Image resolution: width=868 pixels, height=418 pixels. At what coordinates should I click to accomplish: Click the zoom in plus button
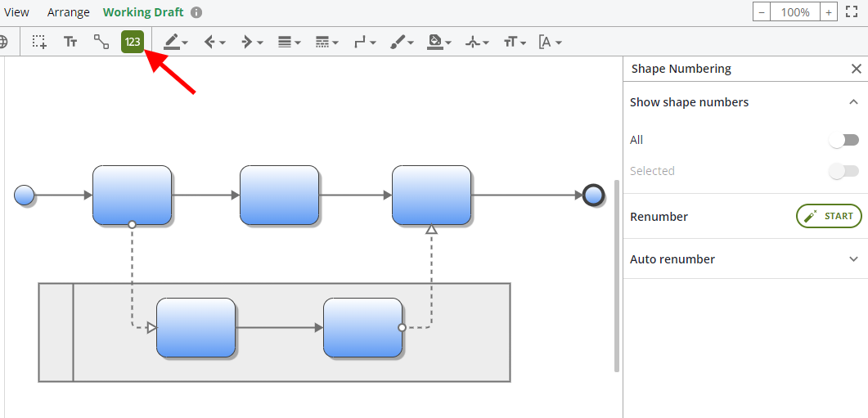click(829, 12)
